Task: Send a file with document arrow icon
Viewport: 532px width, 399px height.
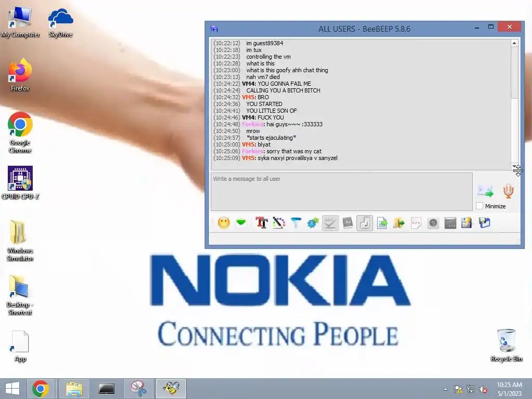Action: pos(382,223)
